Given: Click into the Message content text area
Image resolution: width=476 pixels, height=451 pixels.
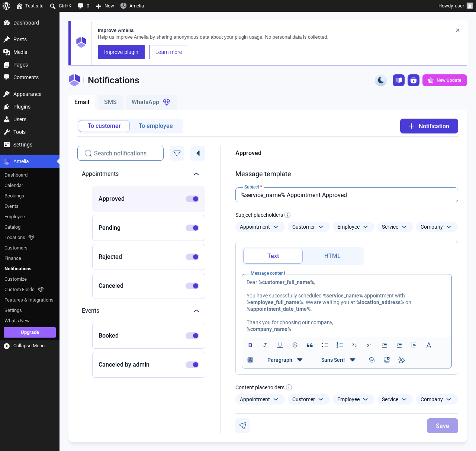Looking at the screenshot, I should (347, 306).
